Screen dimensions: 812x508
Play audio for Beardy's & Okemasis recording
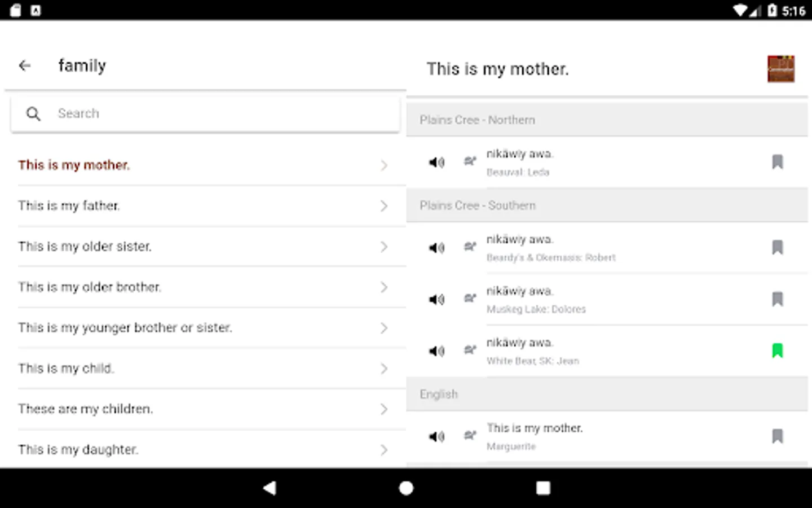(x=436, y=248)
